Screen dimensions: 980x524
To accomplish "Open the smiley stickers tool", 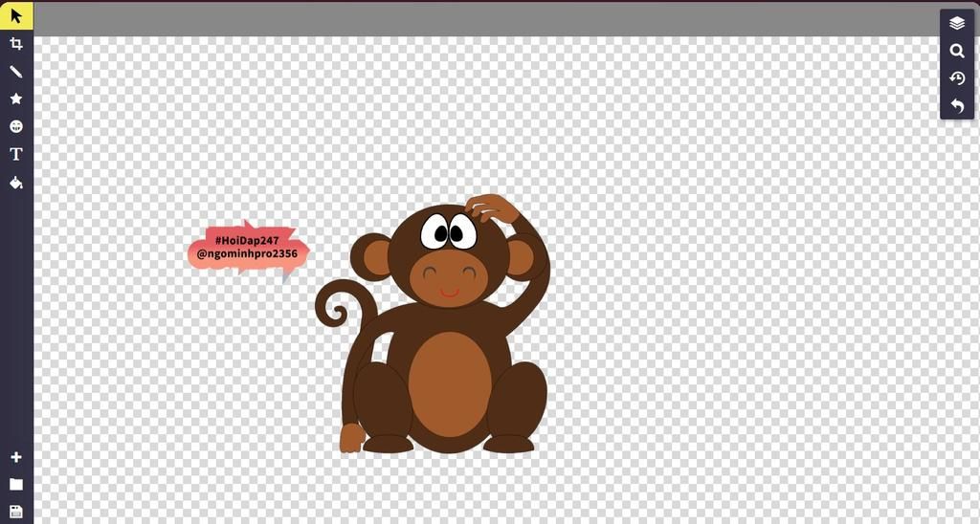I will click(16, 126).
